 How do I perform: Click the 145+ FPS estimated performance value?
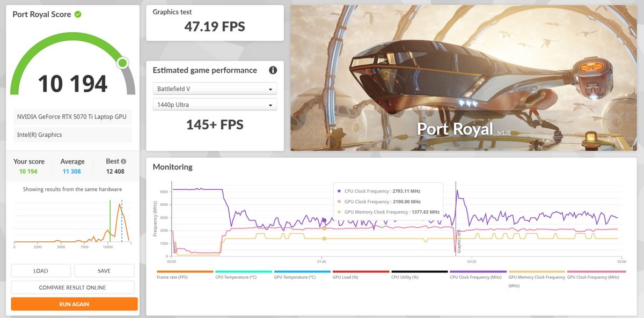(x=215, y=125)
